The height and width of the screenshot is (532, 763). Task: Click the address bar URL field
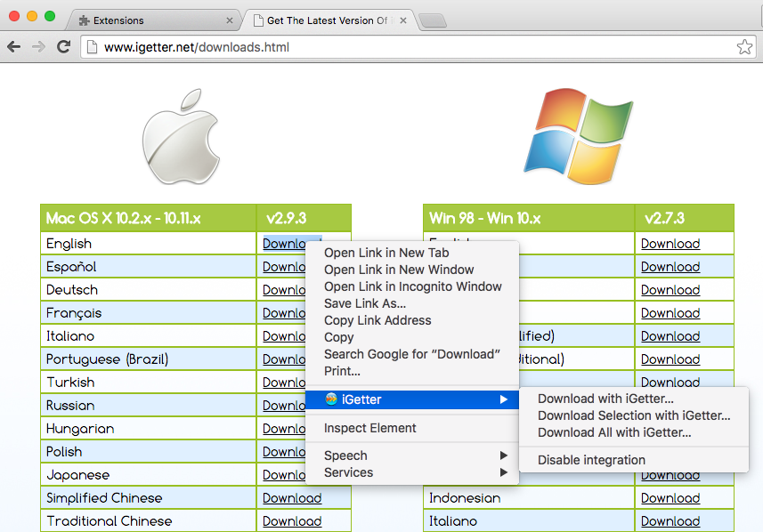(418, 47)
